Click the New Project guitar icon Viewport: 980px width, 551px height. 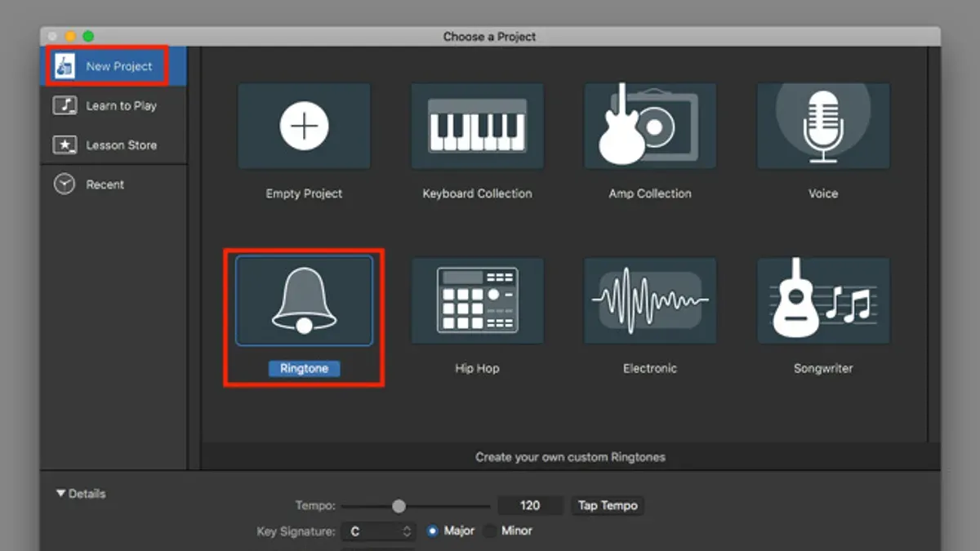(65, 67)
